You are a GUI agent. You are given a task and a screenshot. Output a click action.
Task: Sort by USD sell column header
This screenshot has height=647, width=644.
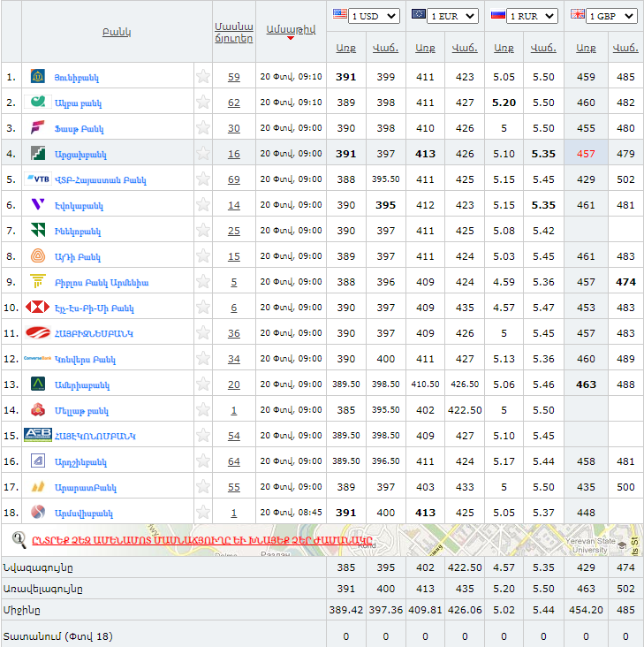pos(385,49)
